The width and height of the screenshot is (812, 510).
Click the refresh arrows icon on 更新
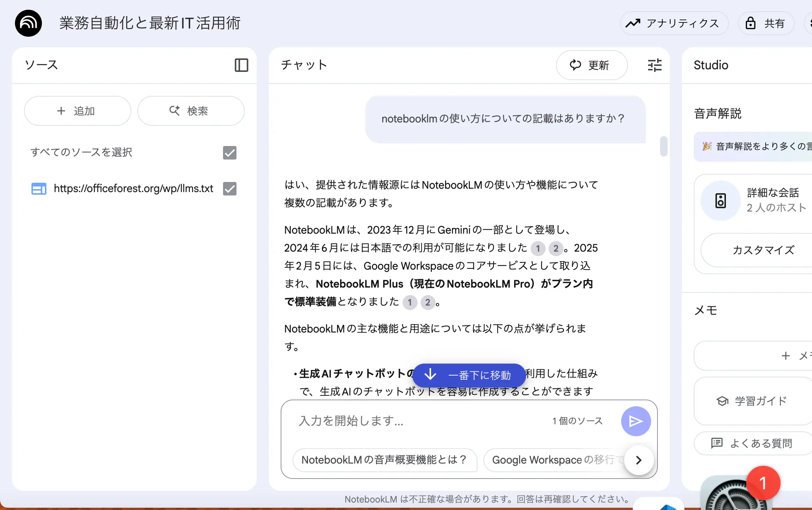576,65
